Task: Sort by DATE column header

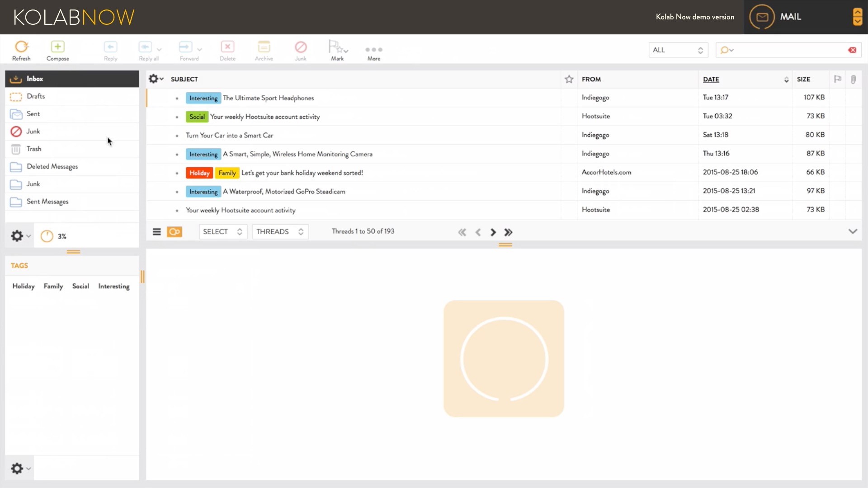Action: pyautogui.click(x=711, y=80)
